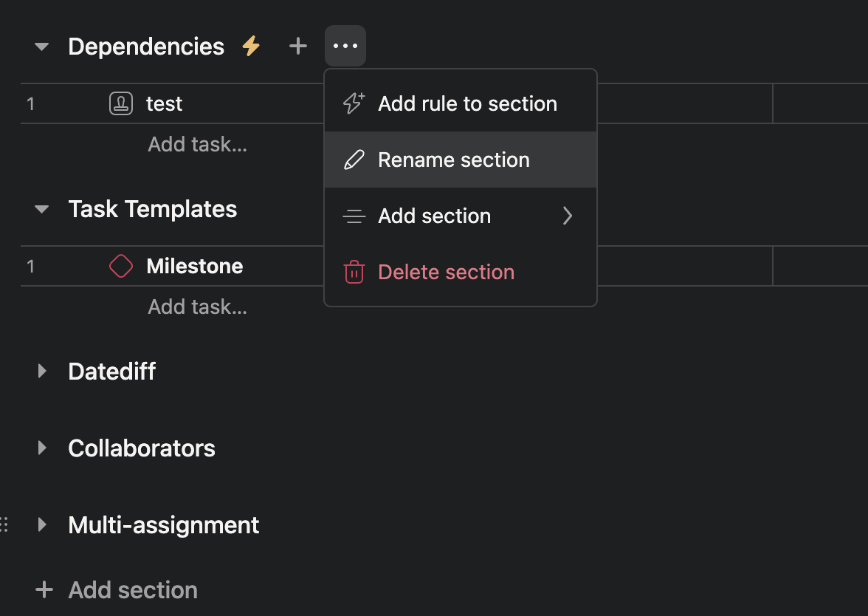The image size is (868, 616).
Task: Expand the Collaborators section
Action: point(41,448)
